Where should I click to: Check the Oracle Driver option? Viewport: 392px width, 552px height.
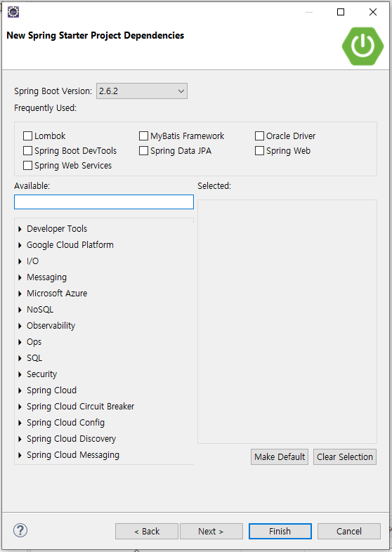click(x=259, y=136)
